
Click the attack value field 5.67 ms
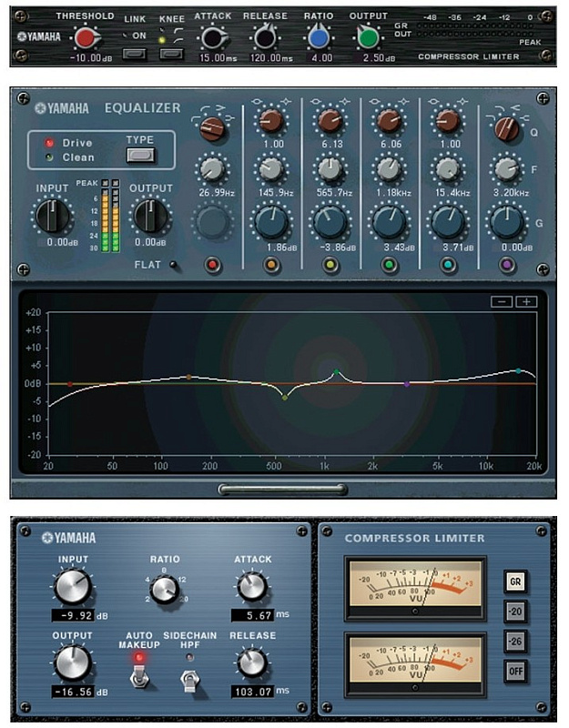(253, 616)
